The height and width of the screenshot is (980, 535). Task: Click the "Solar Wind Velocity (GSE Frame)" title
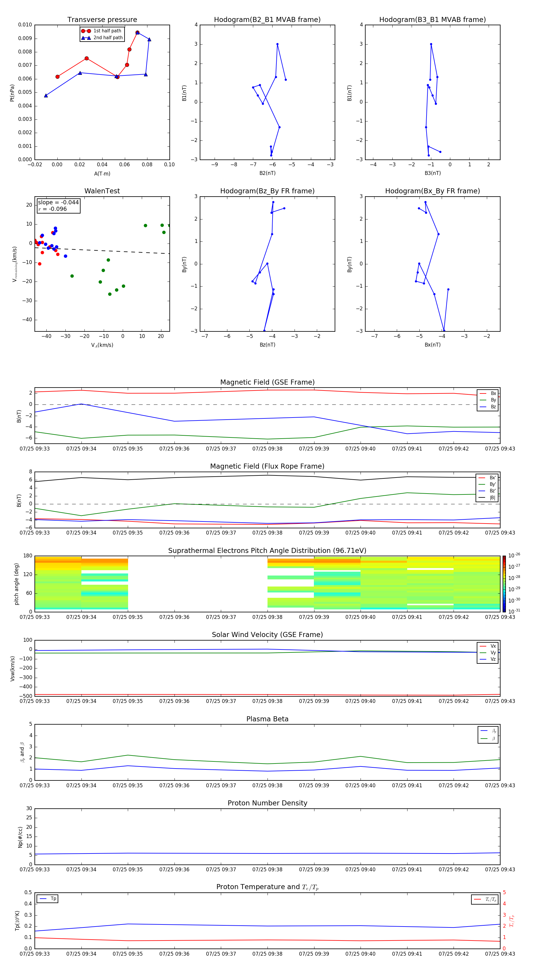pos(267,635)
